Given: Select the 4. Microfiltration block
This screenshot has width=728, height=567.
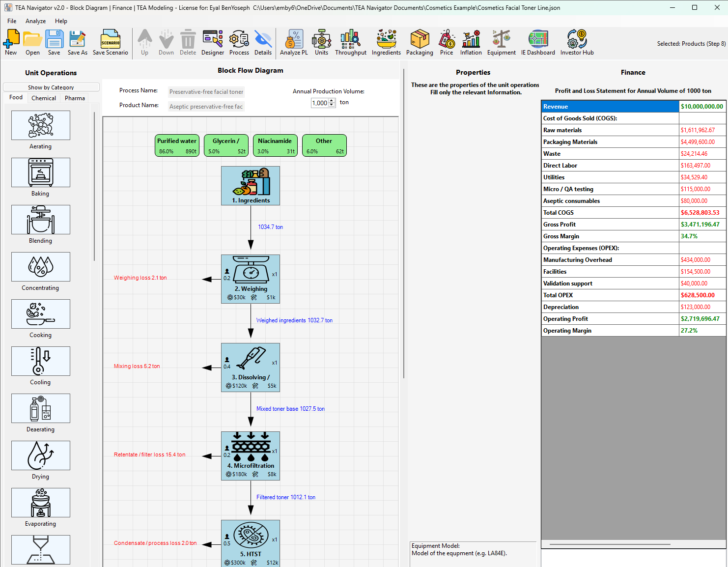Looking at the screenshot, I should [x=251, y=455].
